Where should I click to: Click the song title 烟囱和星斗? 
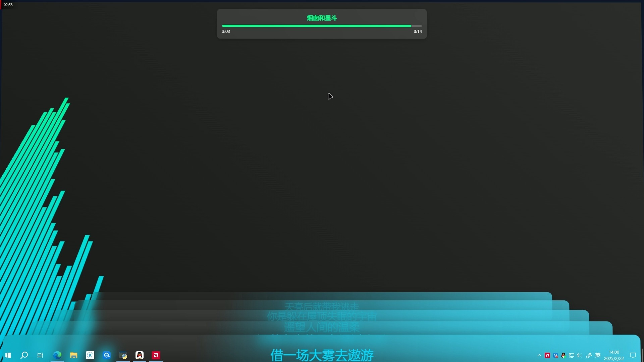[321, 18]
